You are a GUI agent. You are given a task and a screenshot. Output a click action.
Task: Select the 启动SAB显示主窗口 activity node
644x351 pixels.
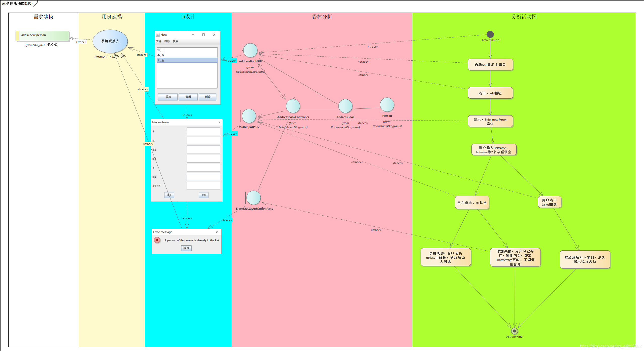coord(490,65)
